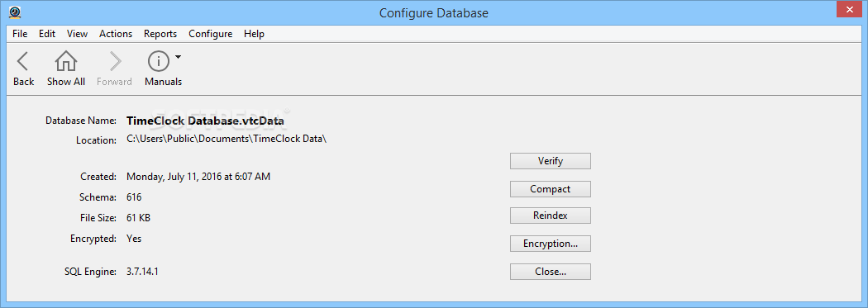Reindex the database

click(x=551, y=216)
